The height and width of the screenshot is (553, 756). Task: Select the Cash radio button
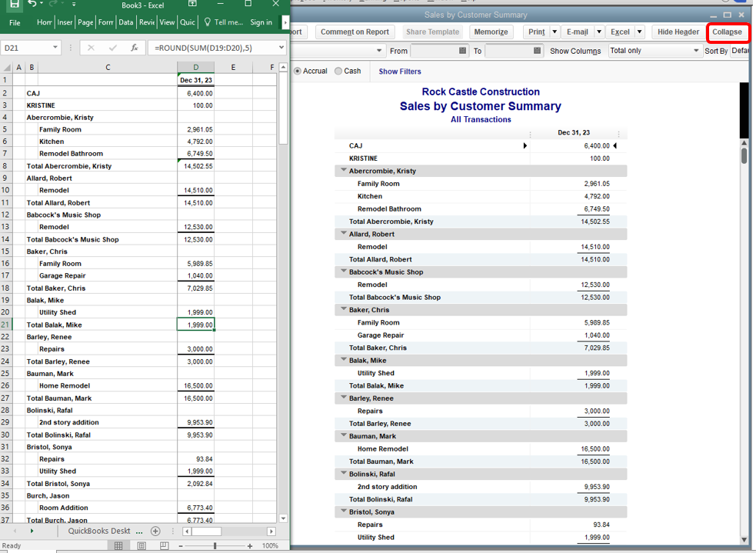[338, 71]
